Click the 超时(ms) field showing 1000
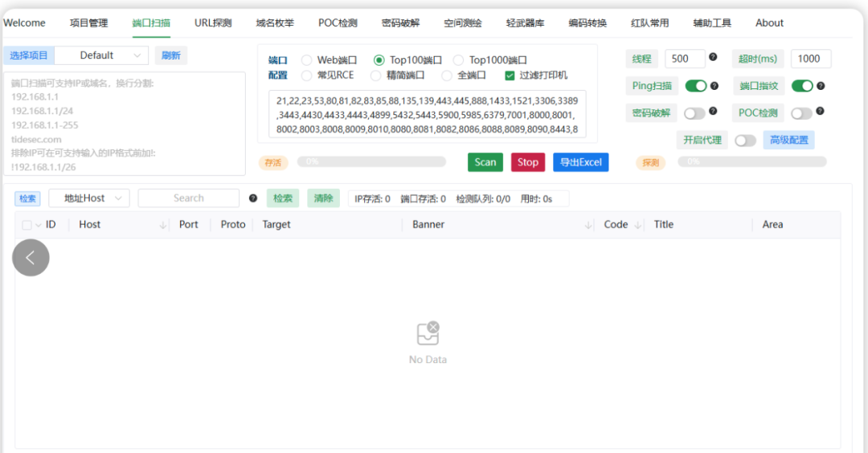The image size is (868, 453). [811, 59]
